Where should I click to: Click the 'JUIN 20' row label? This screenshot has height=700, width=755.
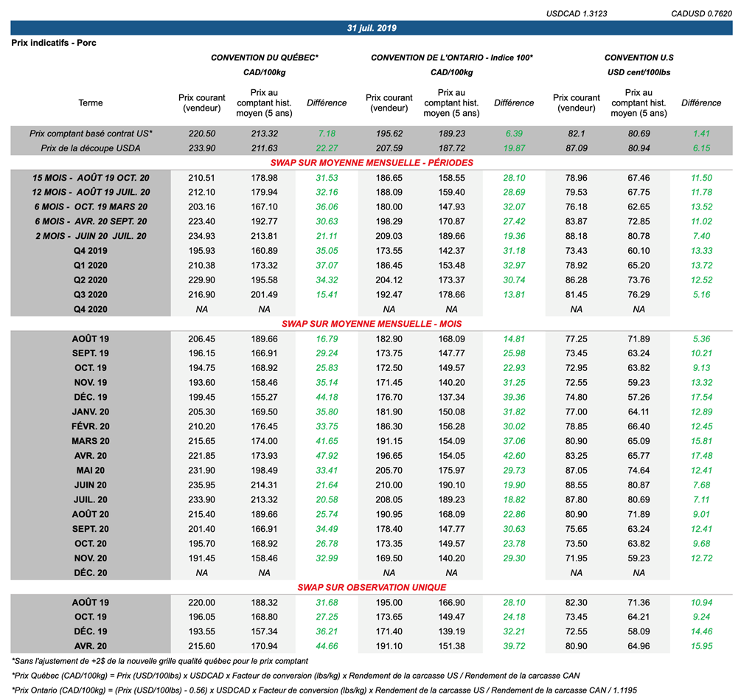pos(91,485)
